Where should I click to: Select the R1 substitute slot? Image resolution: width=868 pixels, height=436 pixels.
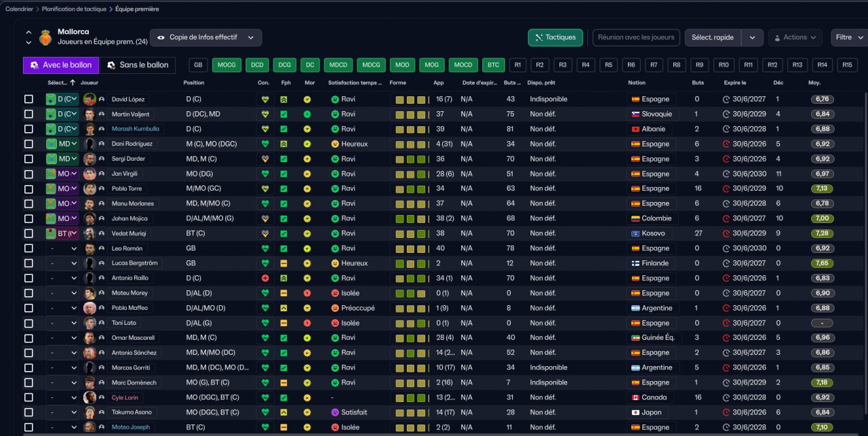[518, 65]
